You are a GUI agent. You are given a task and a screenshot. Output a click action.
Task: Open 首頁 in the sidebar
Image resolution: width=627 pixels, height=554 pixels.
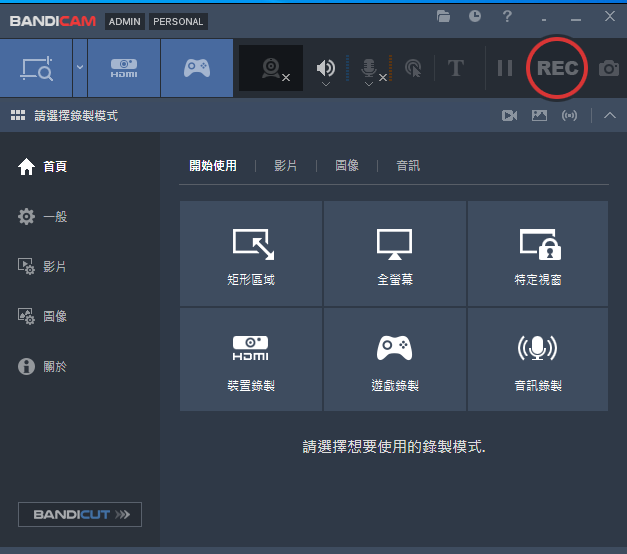click(x=42, y=166)
